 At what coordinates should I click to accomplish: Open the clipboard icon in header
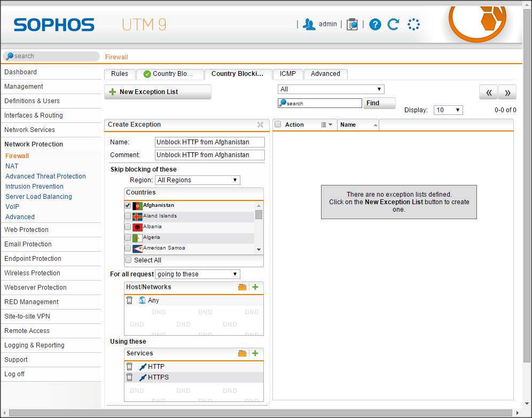click(352, 24)
